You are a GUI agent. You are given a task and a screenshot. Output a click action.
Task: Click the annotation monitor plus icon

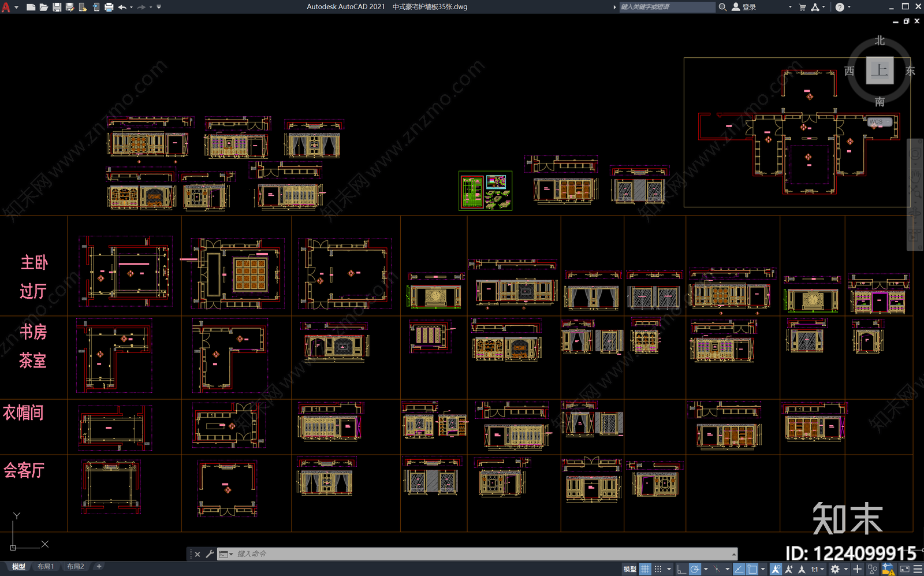point(857,569)
